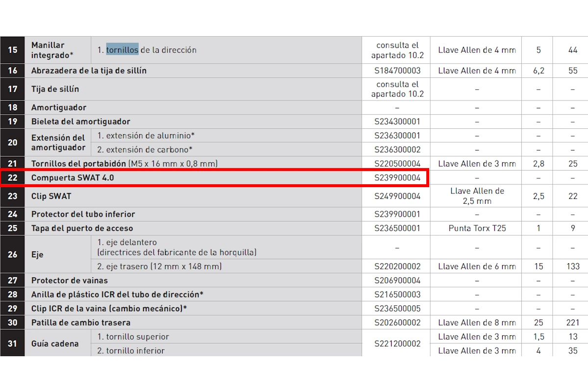Click "2. tornillo inferior"
Screen dimensions: 588x392
pyautogui.click(x=131, y=351)
